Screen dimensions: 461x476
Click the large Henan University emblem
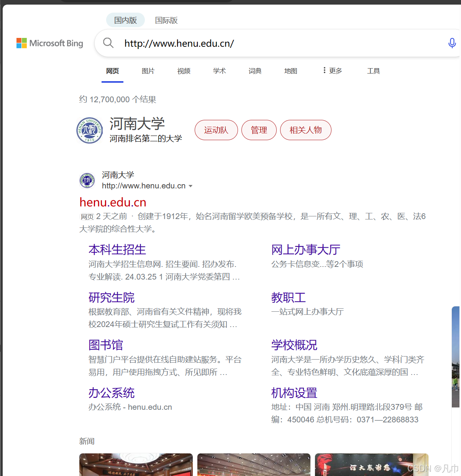[90, 130]
